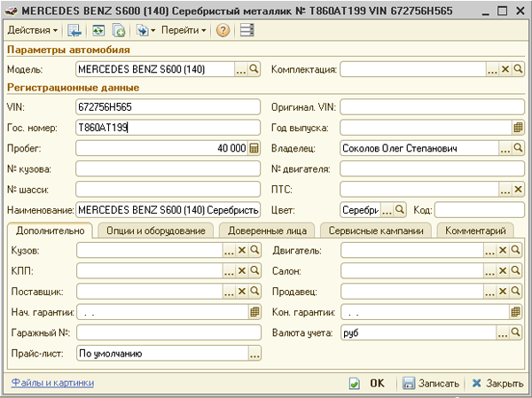Image resolution: width=532 pixels, height=398 pixels.
Task: Click the Гос. номер input field
Action: (x=168, y=128)
